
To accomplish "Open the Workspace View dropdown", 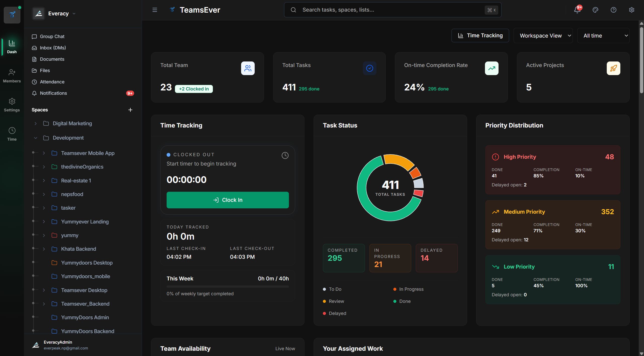I will tap(543, 36).
